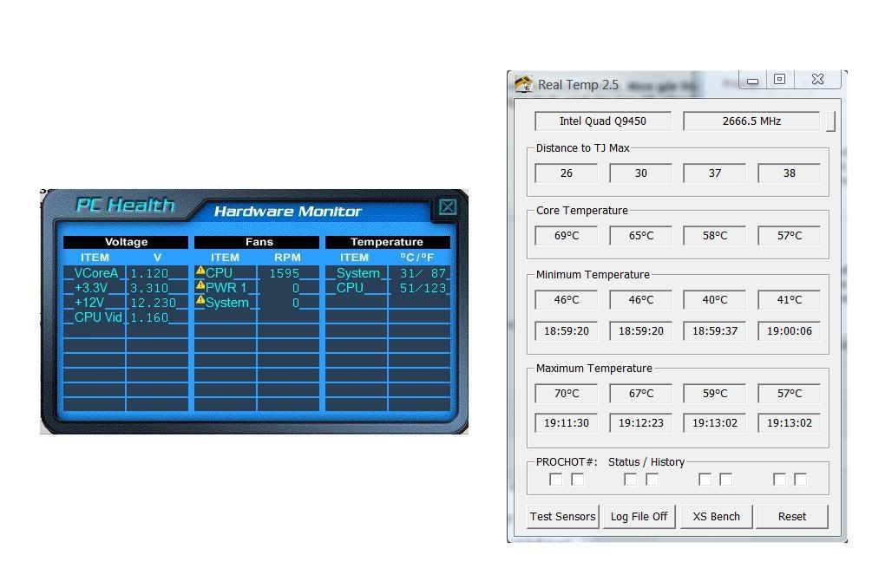The width and height of the screenshot is (872, 588).
Task: Select the Voltage column header
Action: click(x=126, y=242)
